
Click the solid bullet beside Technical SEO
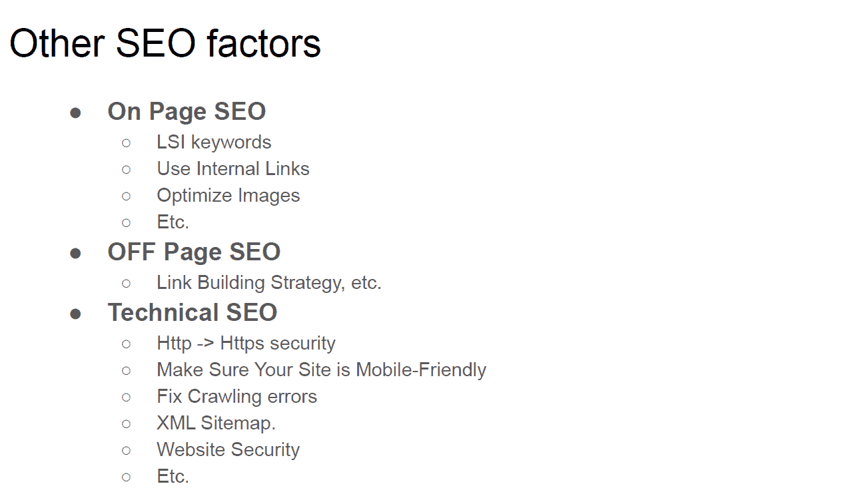coord(75,314)
